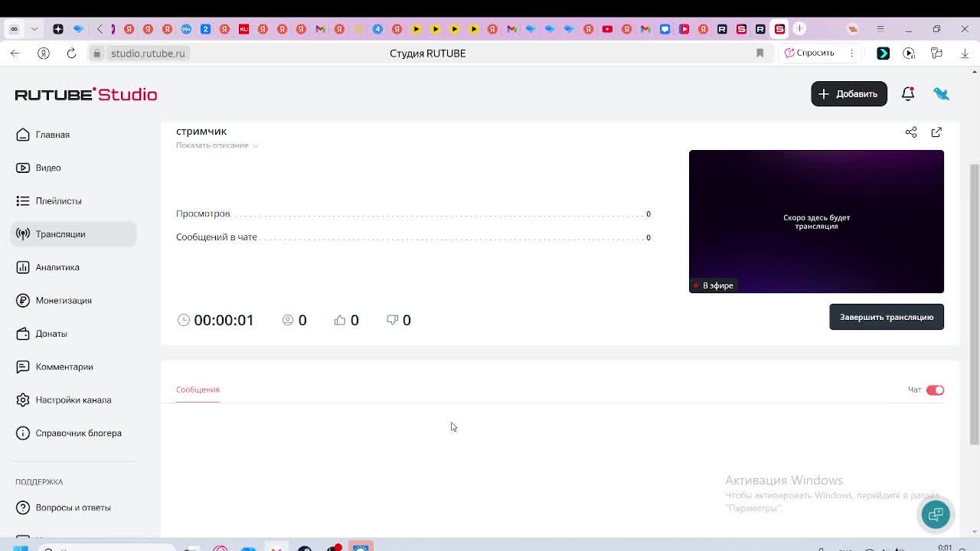Click the icon beside Вопросы и ответы
Image resolution: width=980 pixels, height=551 pixels.
point(22,507)
